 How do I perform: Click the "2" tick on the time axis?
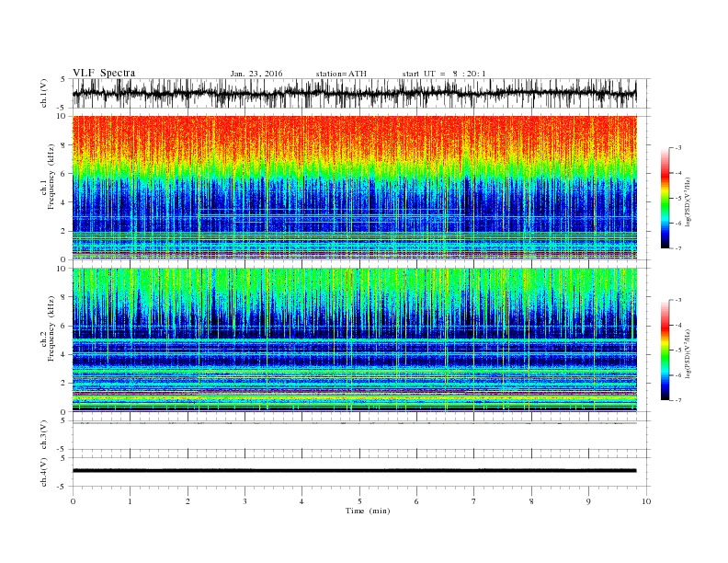click(188, 501)
